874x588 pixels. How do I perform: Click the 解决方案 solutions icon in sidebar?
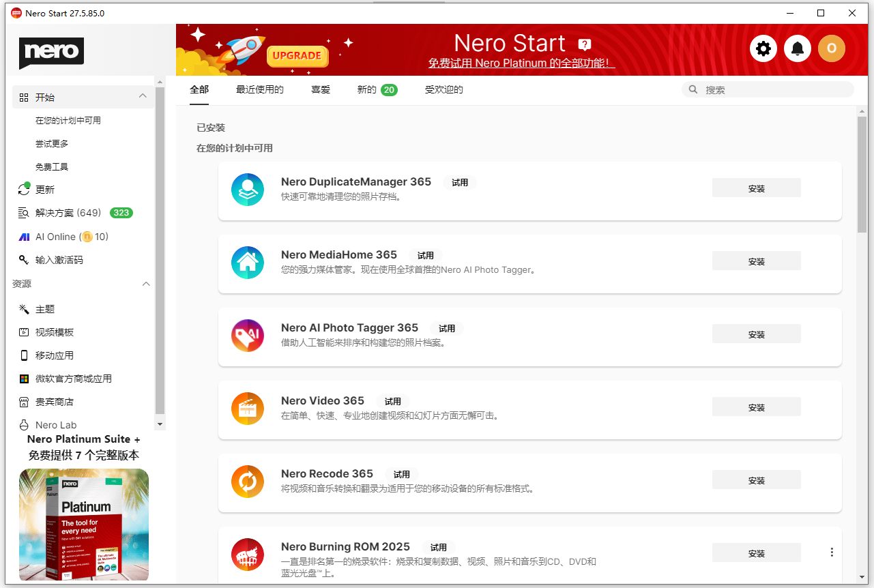[24, 213]
